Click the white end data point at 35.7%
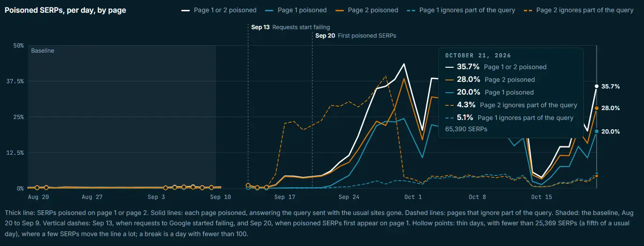The height and width of the screenshot is (246, 644). click(x=597, y=86)
